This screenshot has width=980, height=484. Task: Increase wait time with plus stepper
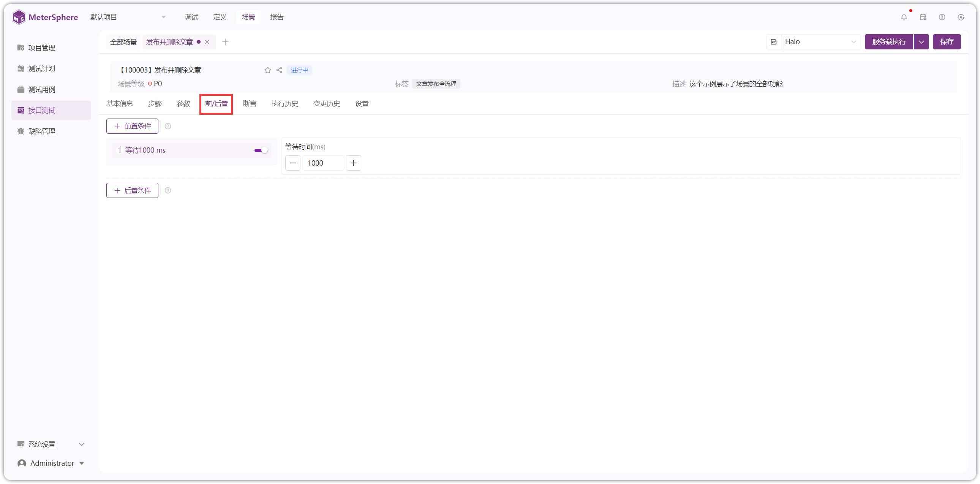354,163
